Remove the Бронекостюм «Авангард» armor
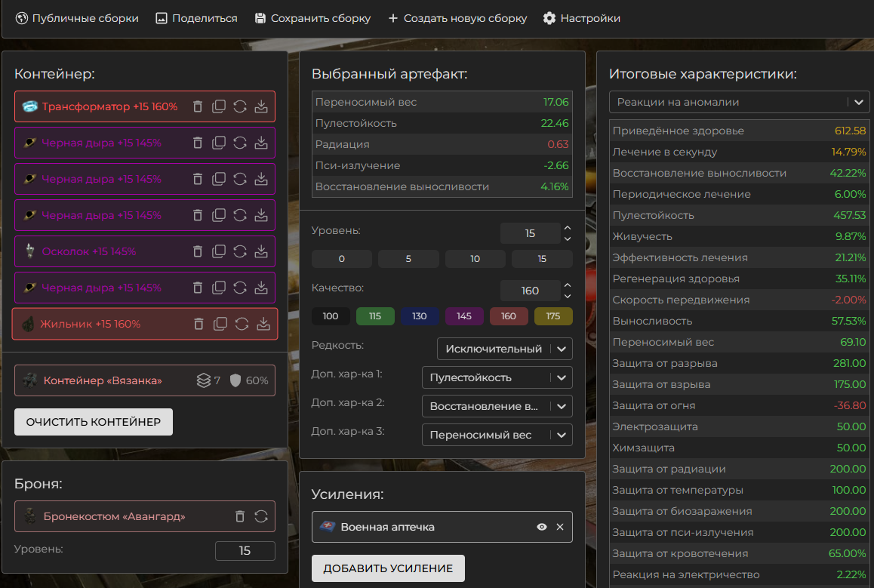 coord(240,516)
